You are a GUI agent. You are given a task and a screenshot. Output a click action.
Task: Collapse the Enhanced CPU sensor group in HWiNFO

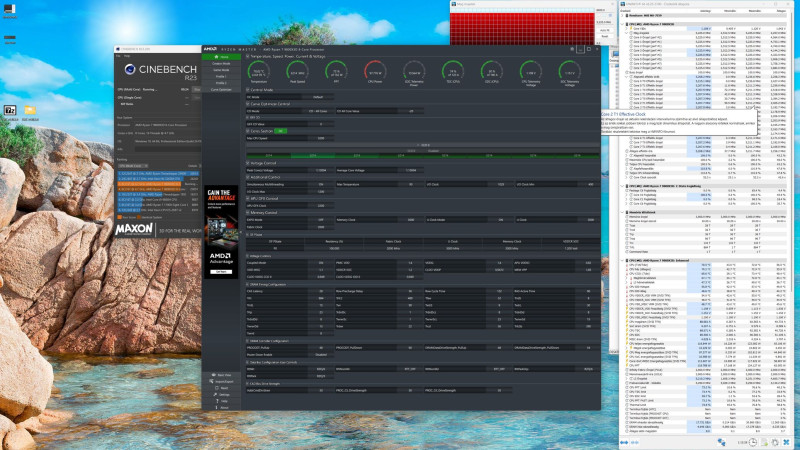(623, 260)
